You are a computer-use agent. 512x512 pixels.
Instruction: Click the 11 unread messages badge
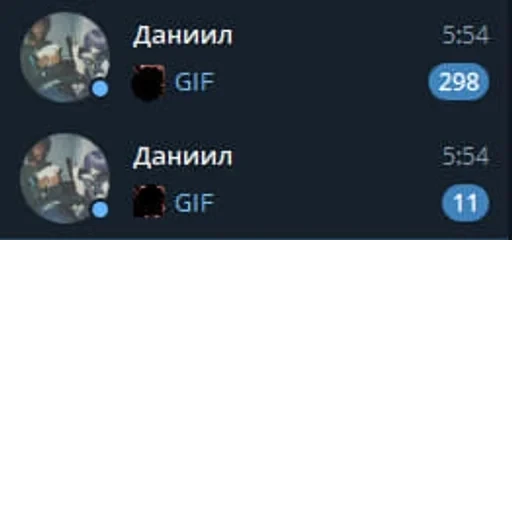click(x=465, y=203)
